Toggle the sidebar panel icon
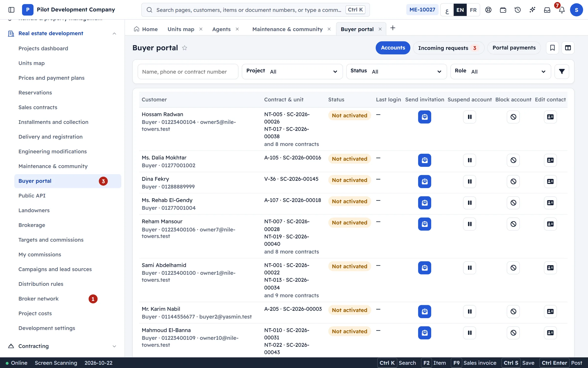Screen dimensions: 588x368 [11, 10]
